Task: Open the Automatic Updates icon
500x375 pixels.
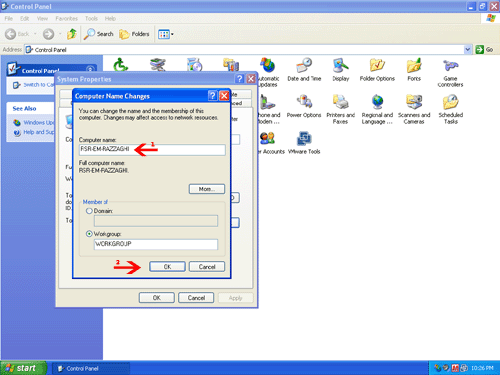Action: click(268, 72)
